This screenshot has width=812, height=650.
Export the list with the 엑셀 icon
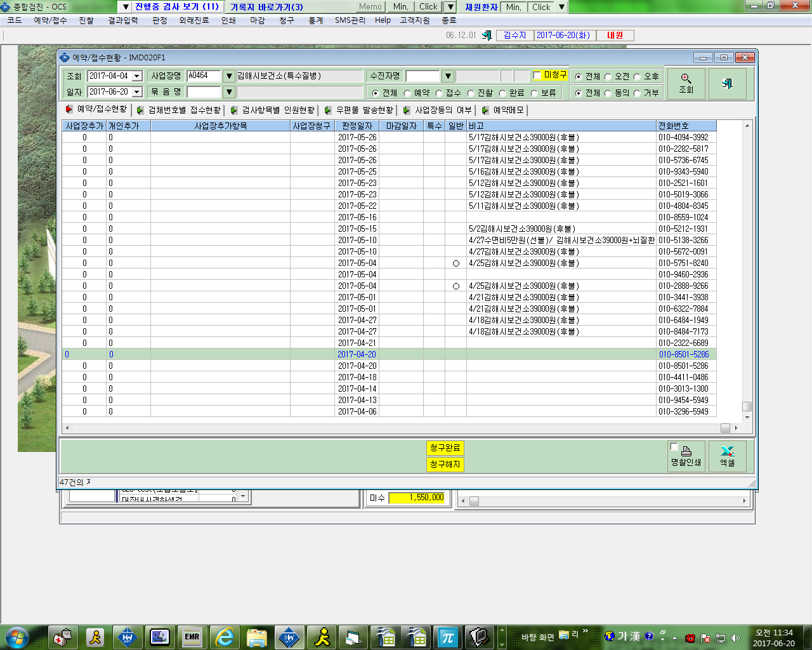pyautogui.click(x=727, y=456)
